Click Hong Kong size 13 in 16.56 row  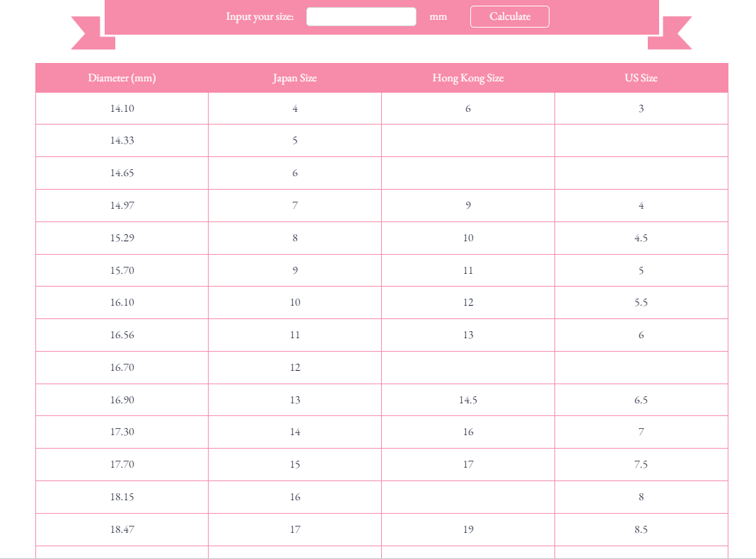[468, 335]
